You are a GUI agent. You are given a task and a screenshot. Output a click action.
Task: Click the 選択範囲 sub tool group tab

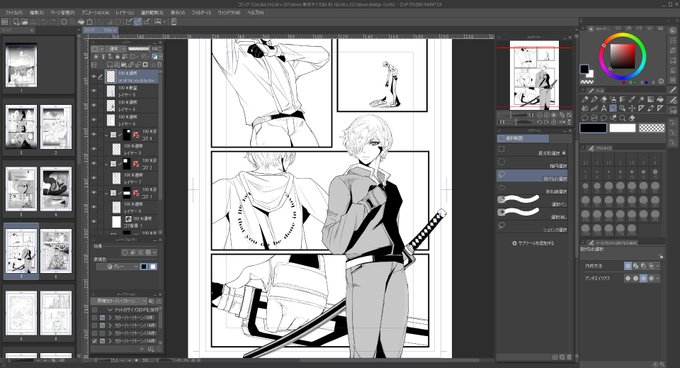[x=523, y=138]
